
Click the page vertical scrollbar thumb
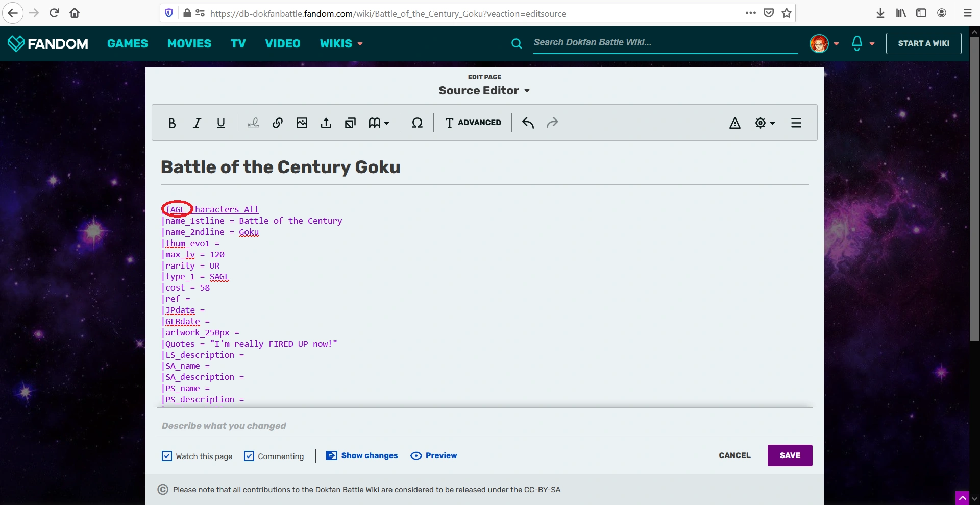point(974,189)
